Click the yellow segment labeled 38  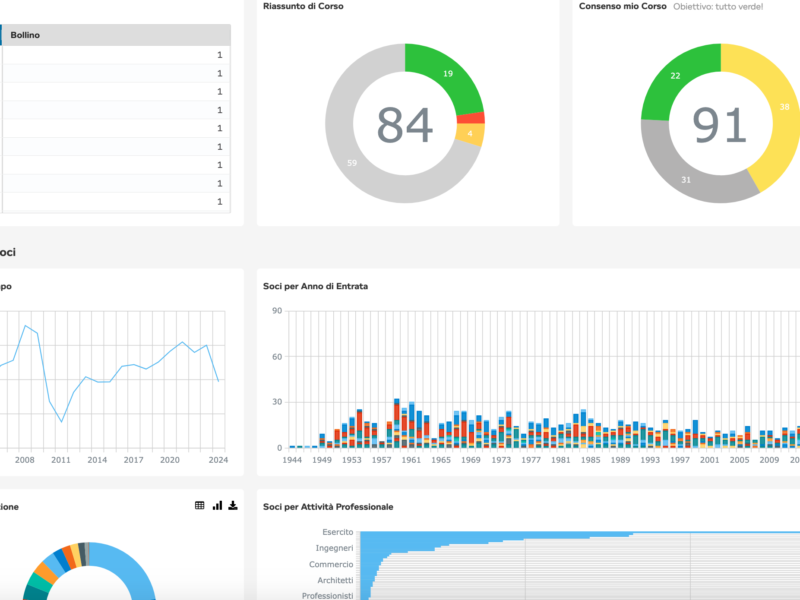point(784,107)
